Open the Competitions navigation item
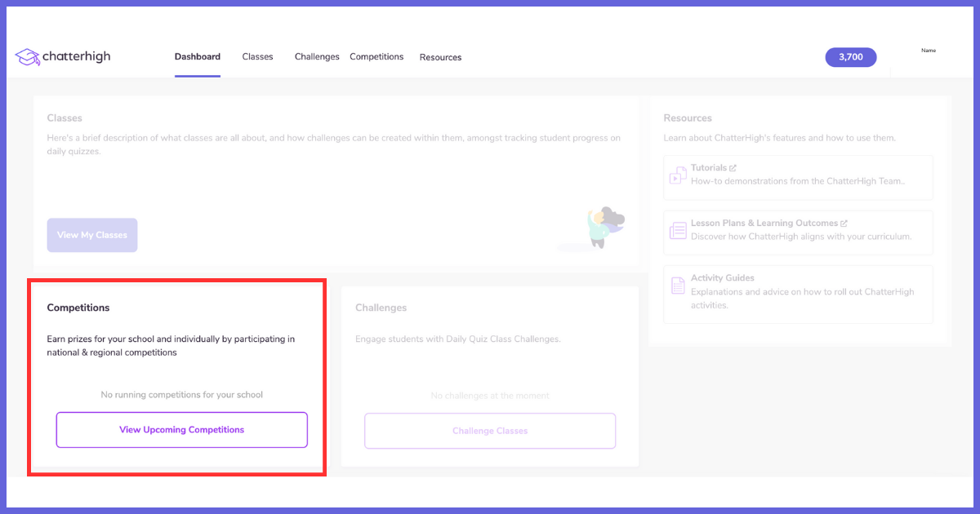Screen dimensions: 980x514 pyautogui.click(x=376, y=56)
